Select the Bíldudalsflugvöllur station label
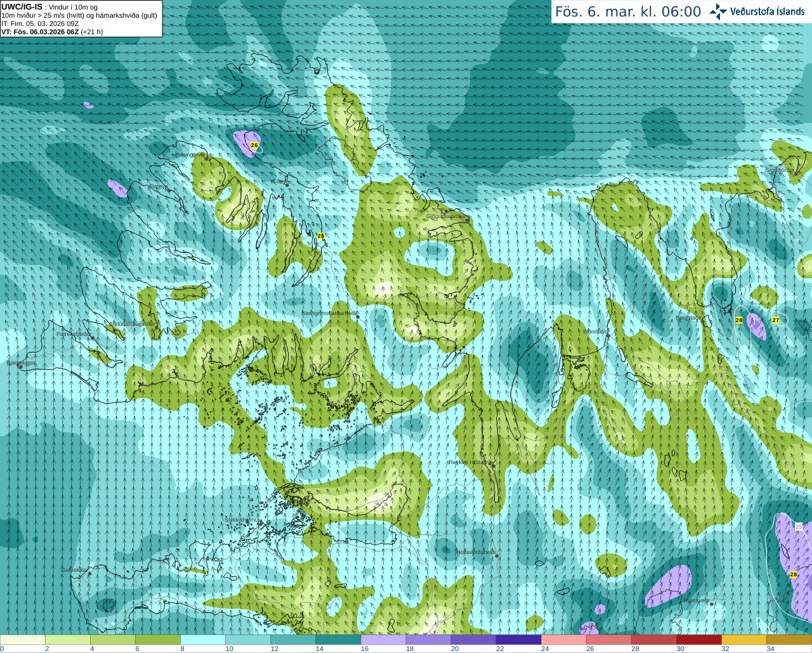812x653 pixels. coord(132,323)
